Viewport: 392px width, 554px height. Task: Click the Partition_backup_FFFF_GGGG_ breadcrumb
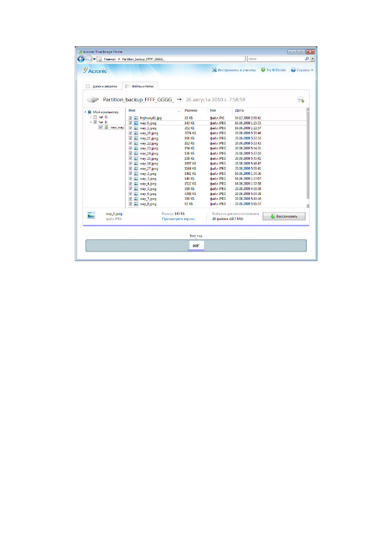point(143,59)
